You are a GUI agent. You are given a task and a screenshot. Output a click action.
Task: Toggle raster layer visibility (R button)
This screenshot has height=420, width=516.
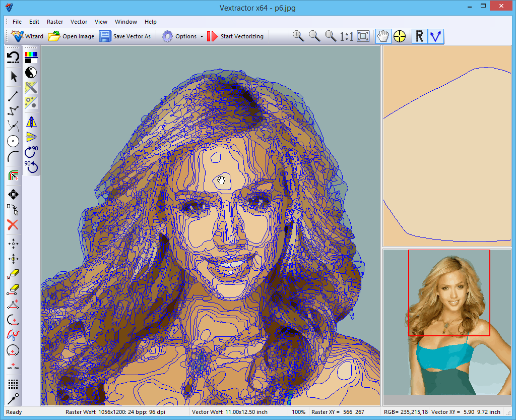419,36
